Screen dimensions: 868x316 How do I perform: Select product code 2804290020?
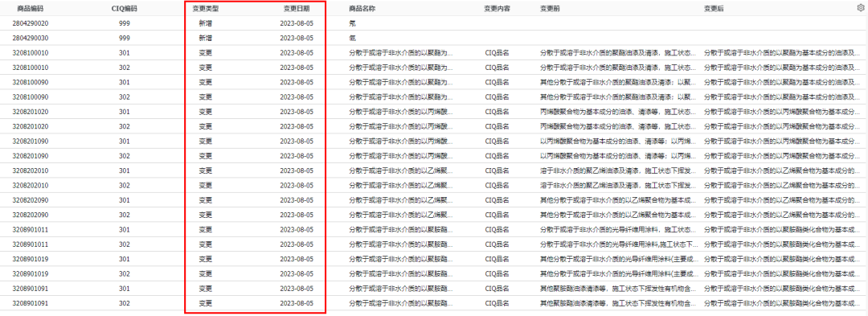tap(31, 24)
